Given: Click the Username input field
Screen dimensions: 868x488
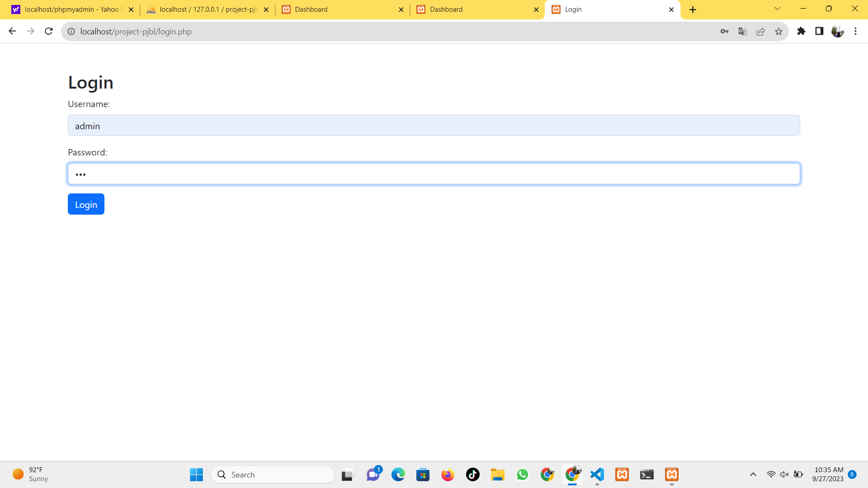Looking at the screenshot, I should (x=434, y=126).
